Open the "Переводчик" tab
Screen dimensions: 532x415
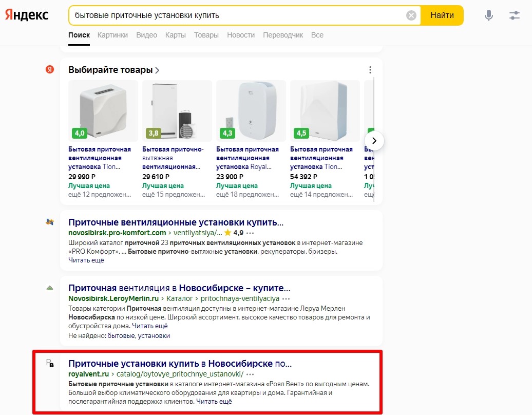tap(282, 35)
